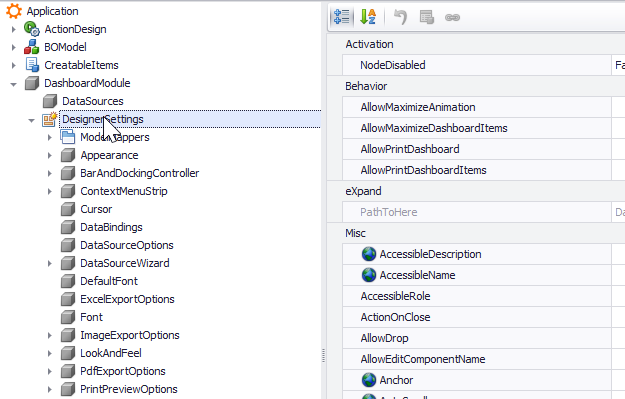Viewport: 625px width, 399px height.
Task: Click the Alphabetical sort toolbar icon
Action: (x=368, y=17)
